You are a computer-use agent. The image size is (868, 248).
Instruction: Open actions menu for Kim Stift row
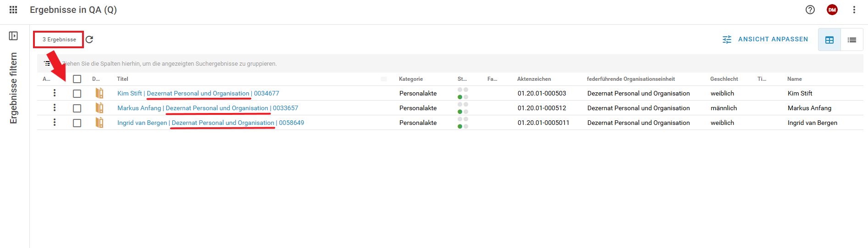55,93
